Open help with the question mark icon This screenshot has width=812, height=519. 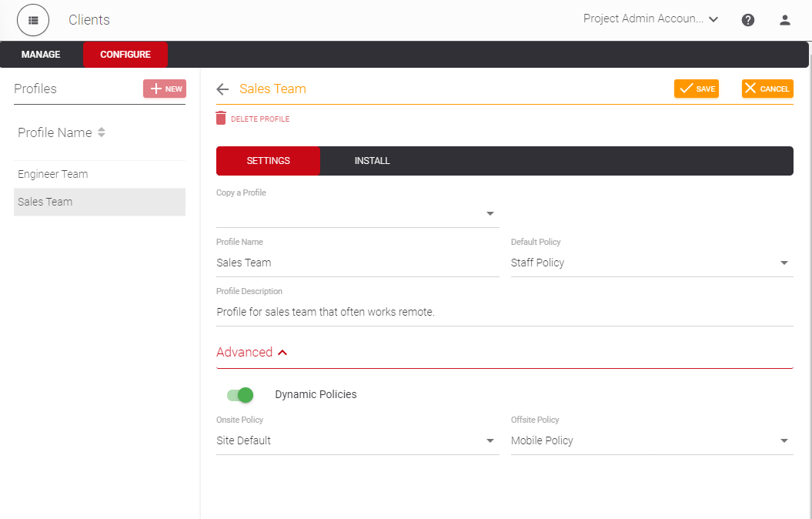[x=747, y=19]
